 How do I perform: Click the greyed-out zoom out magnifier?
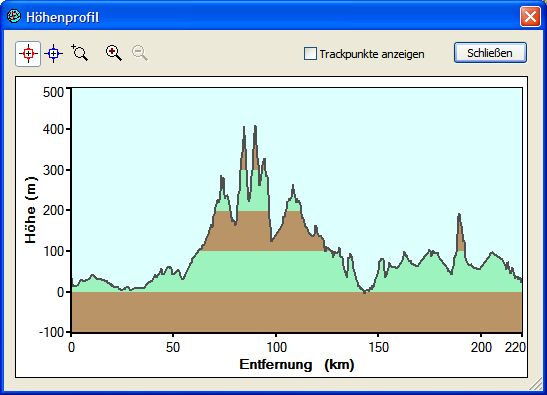pyautogui.click(x=140, y=53)
